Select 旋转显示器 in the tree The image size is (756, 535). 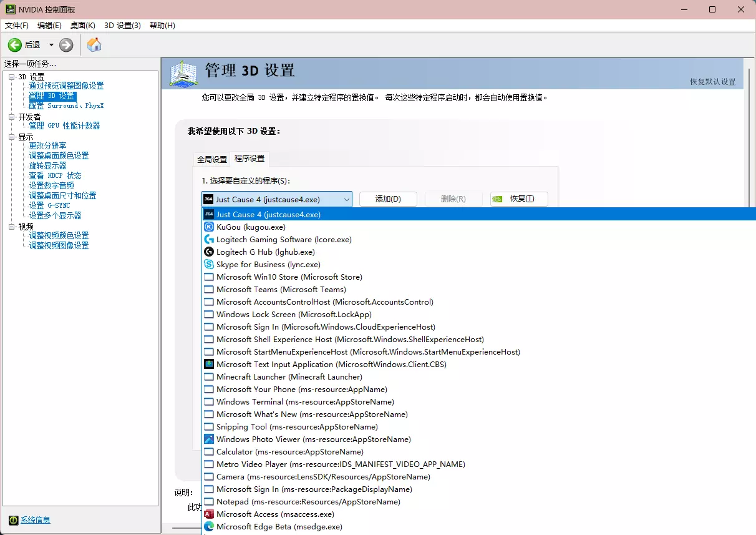pyautogui.click(x=47, y=165)
